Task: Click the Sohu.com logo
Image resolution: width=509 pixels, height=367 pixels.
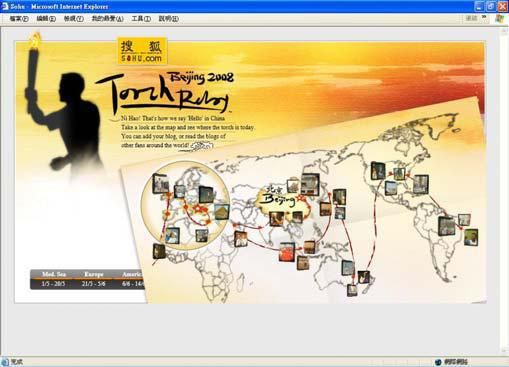Action: click(142, 51)
